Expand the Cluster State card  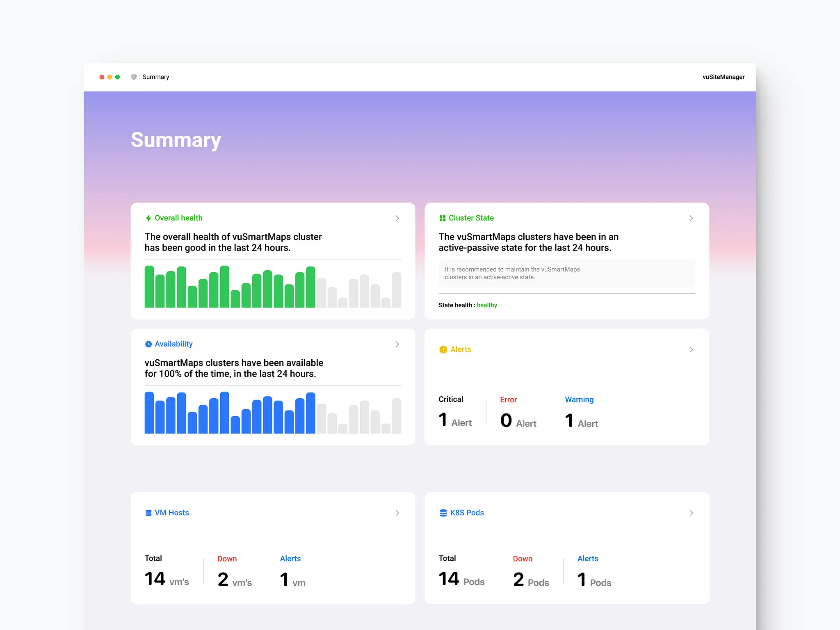tap(691, 218)
